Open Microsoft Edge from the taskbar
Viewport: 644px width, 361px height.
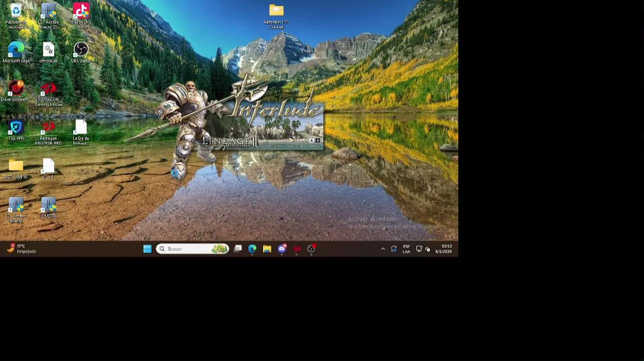coord(252,249)
